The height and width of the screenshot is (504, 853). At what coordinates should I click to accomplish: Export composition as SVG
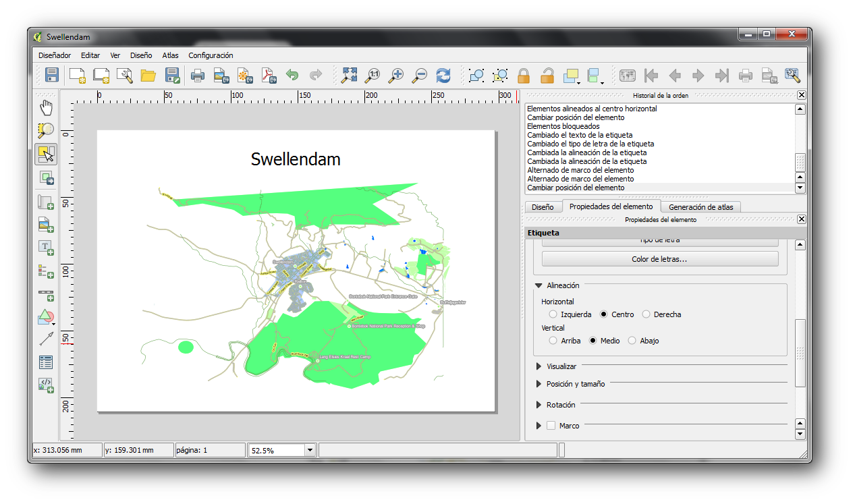[244, 76]
